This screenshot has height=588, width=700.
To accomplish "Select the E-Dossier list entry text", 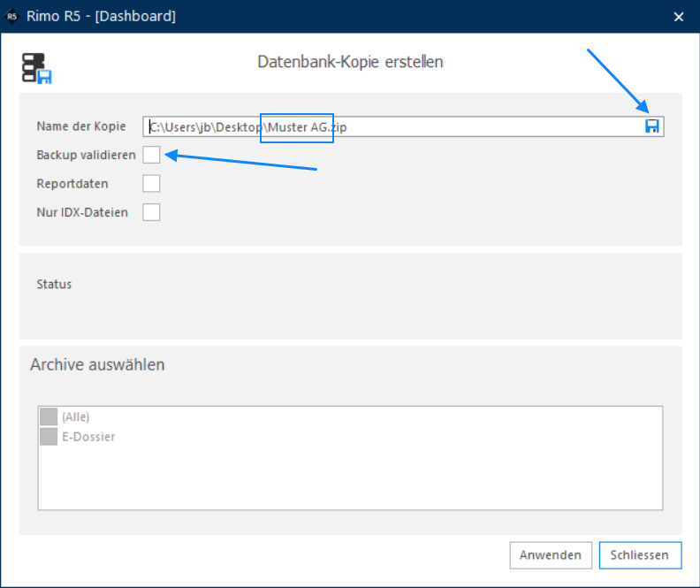I will tap(88, 437).
